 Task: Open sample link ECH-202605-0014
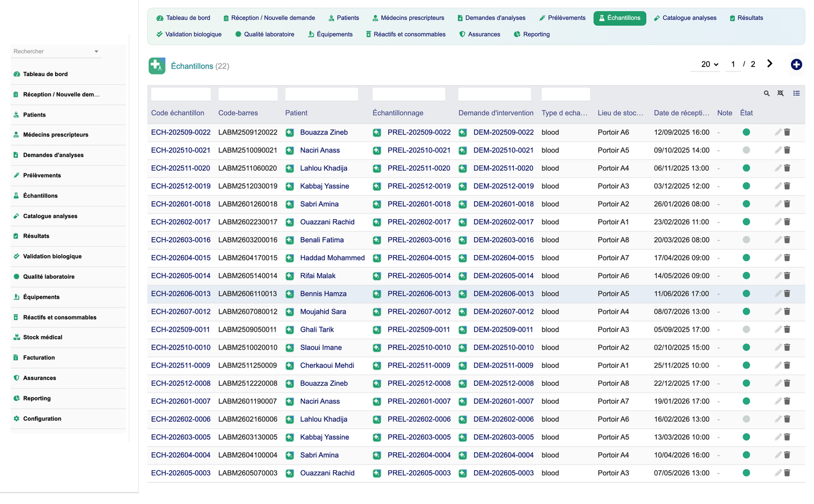(x=181, y=276)
